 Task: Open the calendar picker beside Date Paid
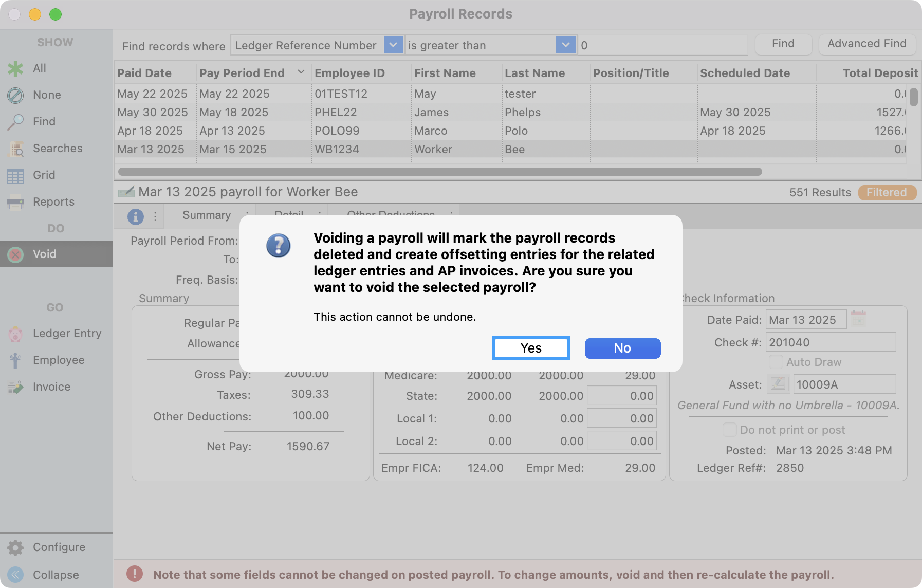(x=857, y=319)
